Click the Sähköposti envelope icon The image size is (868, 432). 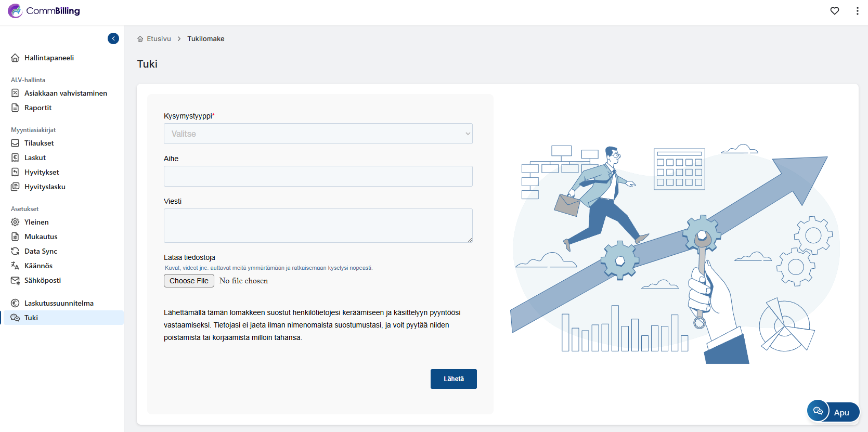coord(15,280)
